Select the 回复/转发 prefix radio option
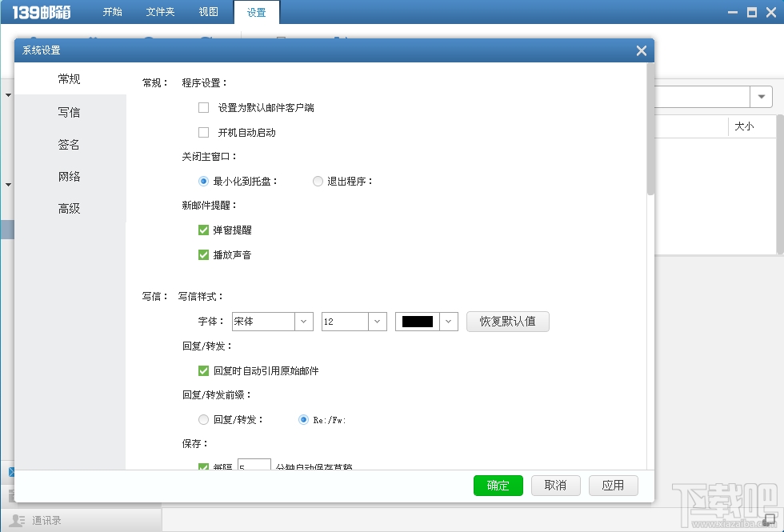The width and height of the screenshot is (784, 532). (204, 419)
